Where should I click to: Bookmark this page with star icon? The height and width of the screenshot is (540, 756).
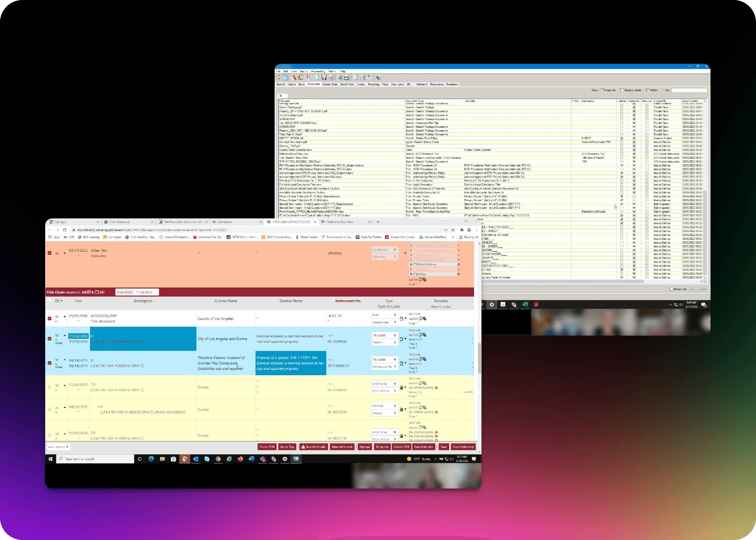(x=453, y=230)
